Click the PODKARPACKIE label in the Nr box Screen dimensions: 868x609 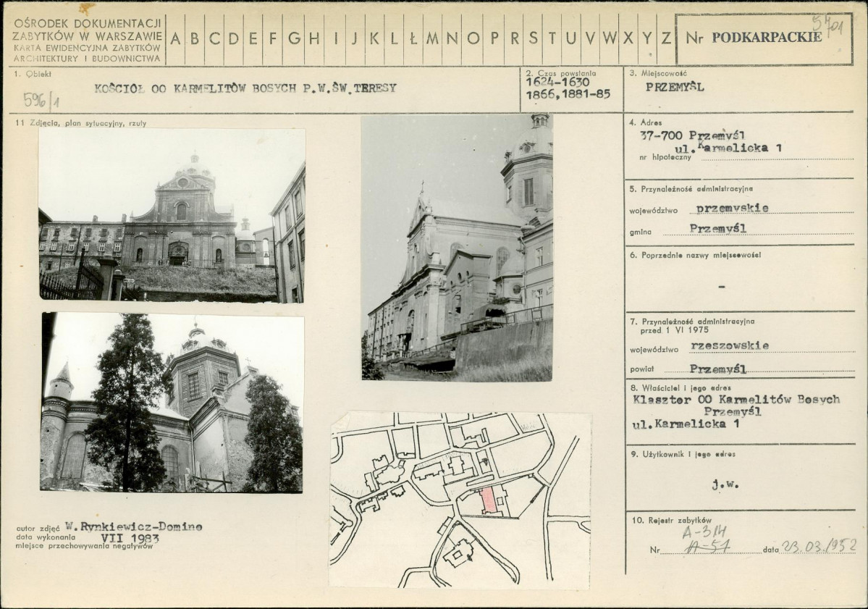point(766,38)
